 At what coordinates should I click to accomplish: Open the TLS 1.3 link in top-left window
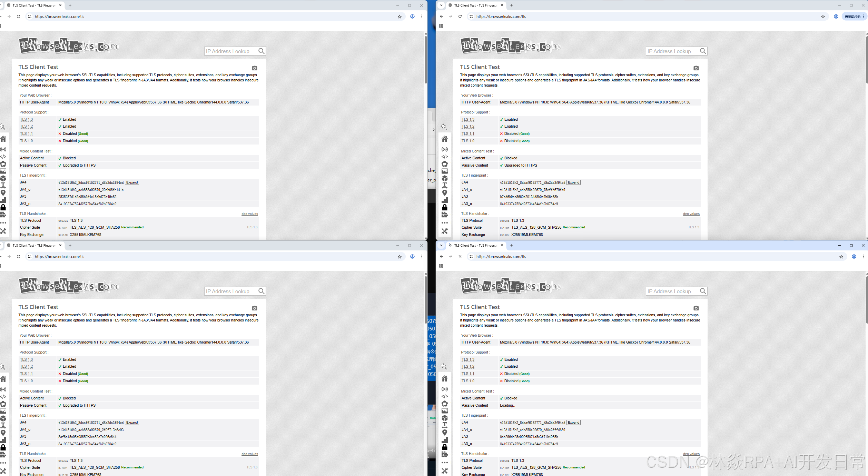[x=26, y=119]
